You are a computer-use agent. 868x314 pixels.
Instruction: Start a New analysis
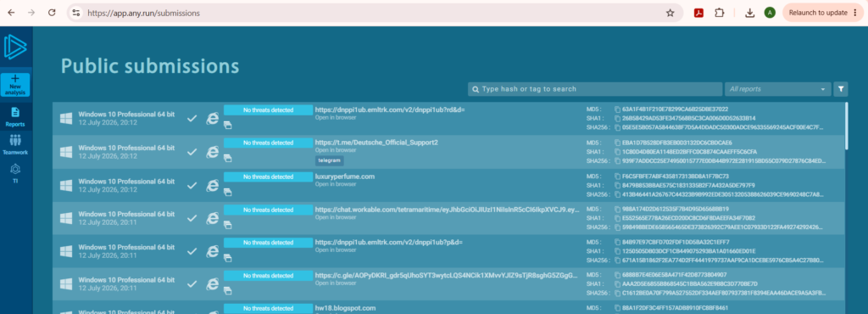(15, 85)
